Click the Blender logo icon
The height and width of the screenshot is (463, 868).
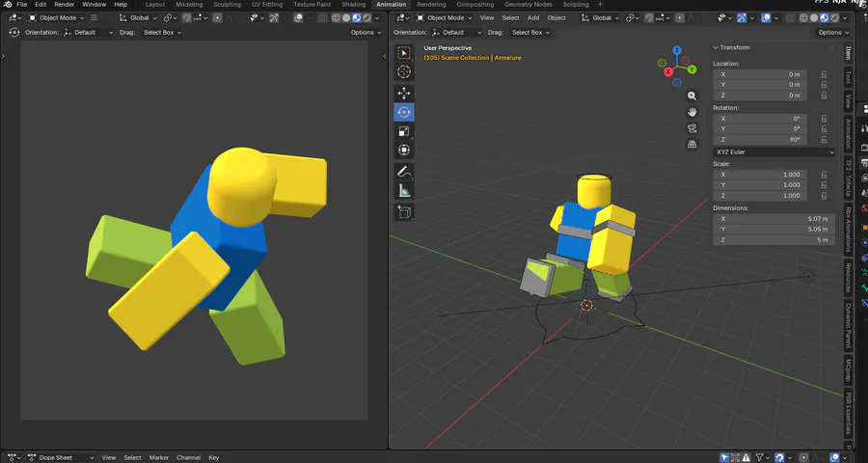coord(7,5)
